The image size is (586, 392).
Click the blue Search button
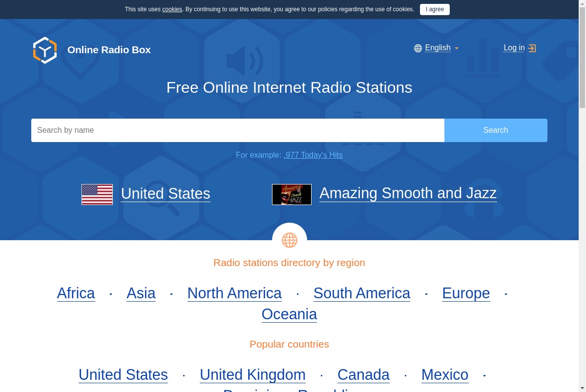click(x=496, y=130)
